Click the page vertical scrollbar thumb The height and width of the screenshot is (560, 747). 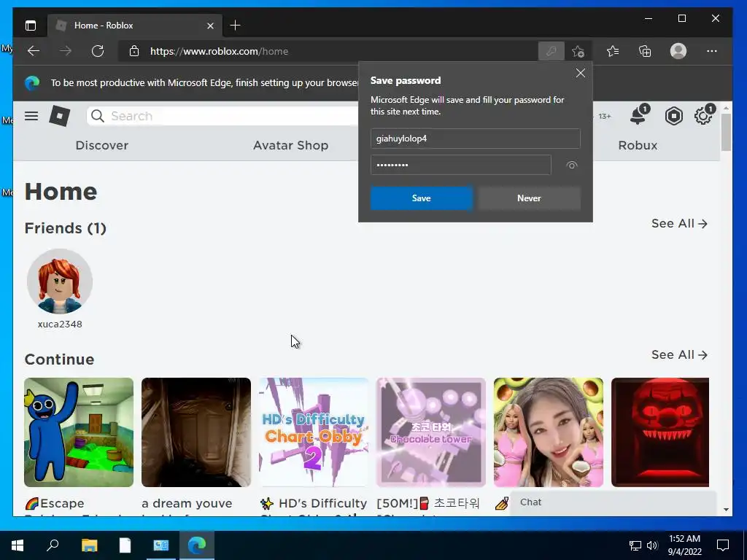(x=726, y=133)
